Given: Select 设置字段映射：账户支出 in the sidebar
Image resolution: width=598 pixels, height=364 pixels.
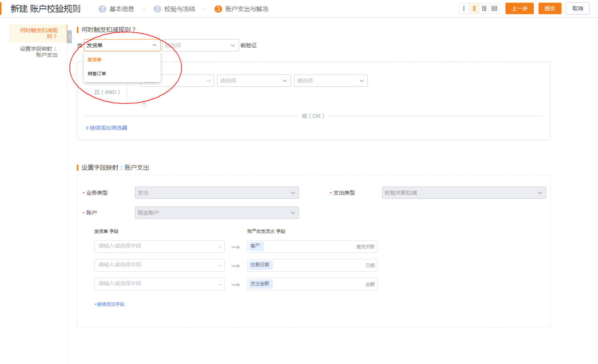Looking at the screenshot, I should coord(38,52).
